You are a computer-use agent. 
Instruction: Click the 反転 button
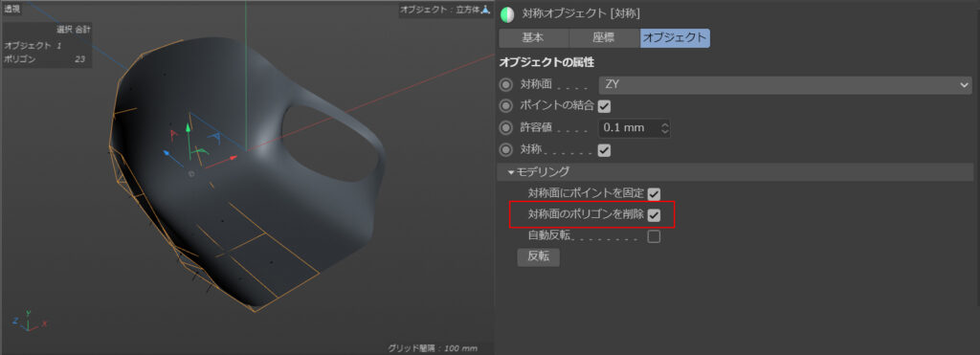(538, 256)
